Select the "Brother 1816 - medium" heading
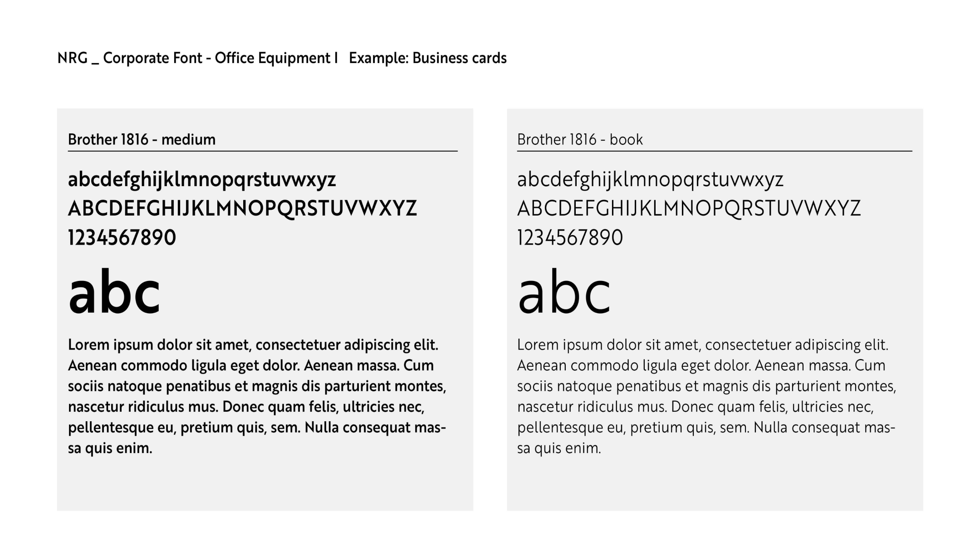The height and width of the screenshot is (551, 980). tap(142, 139)
